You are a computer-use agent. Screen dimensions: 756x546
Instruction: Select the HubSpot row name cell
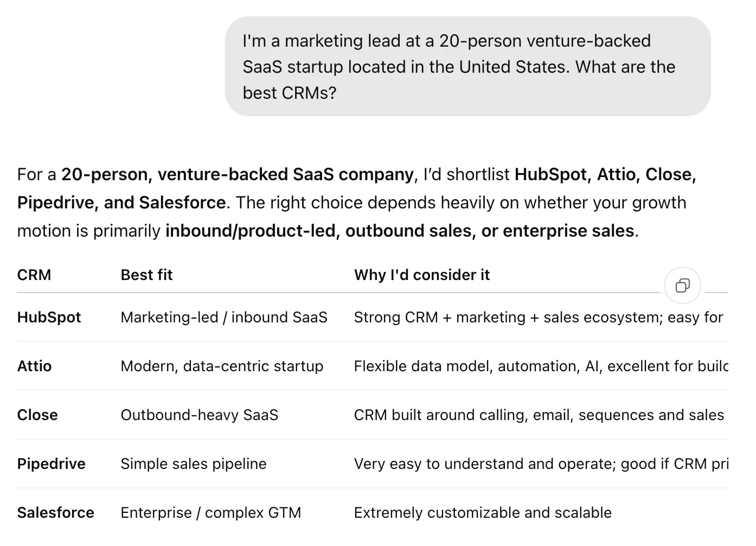click(49, 318)
